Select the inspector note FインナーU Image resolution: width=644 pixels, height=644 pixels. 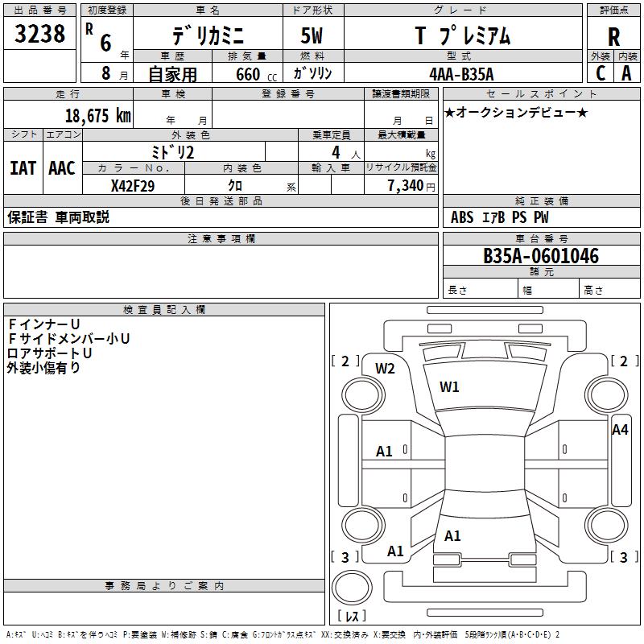point(43,324)
